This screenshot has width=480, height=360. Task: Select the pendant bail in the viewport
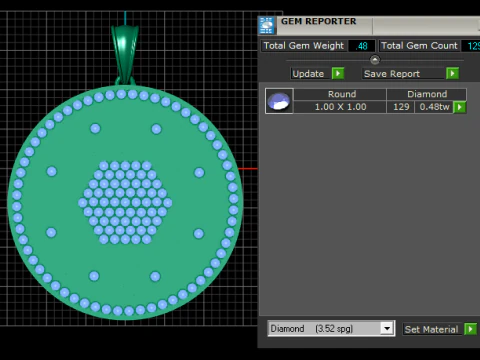pyautogui.click(x=125, y=53)
